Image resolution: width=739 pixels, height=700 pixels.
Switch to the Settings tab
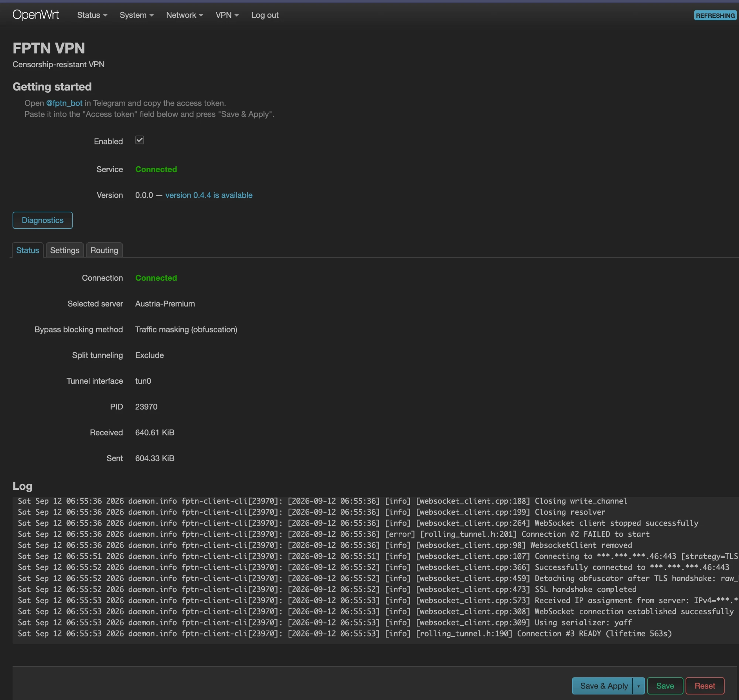(x=65, y=250)
